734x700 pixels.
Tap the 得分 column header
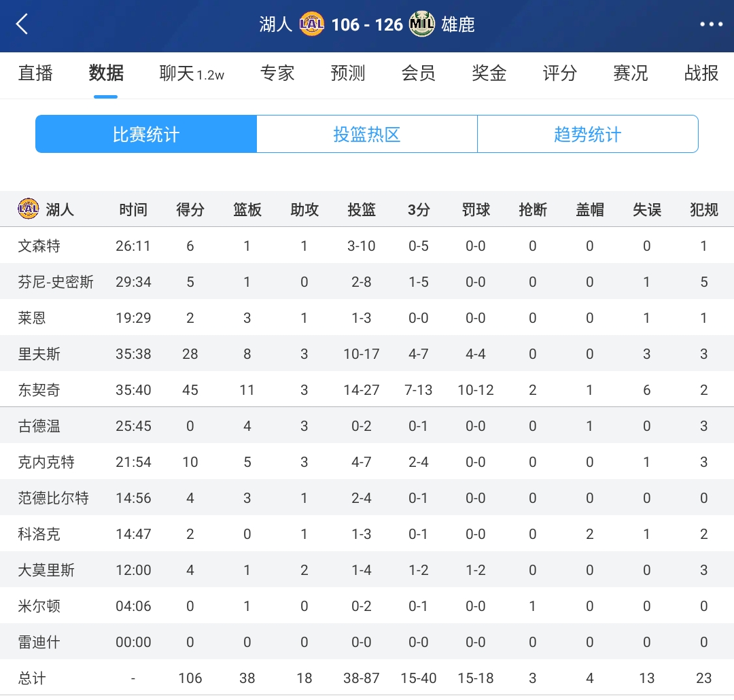tap(190, 210)
